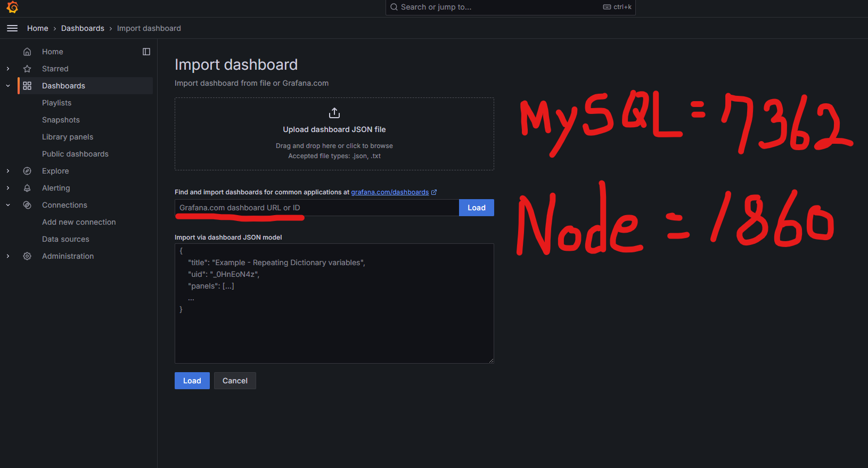Click the Upload dashboard JSON file dropzone
Screen dimensions: 868x468
click(334, 134)
